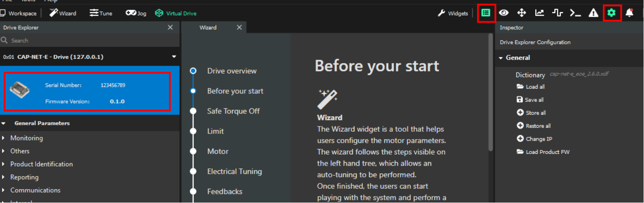Viewport: 644px width, 203px height.
Task: Click the eye monitoring widget icon
Action: pos(504,13)
